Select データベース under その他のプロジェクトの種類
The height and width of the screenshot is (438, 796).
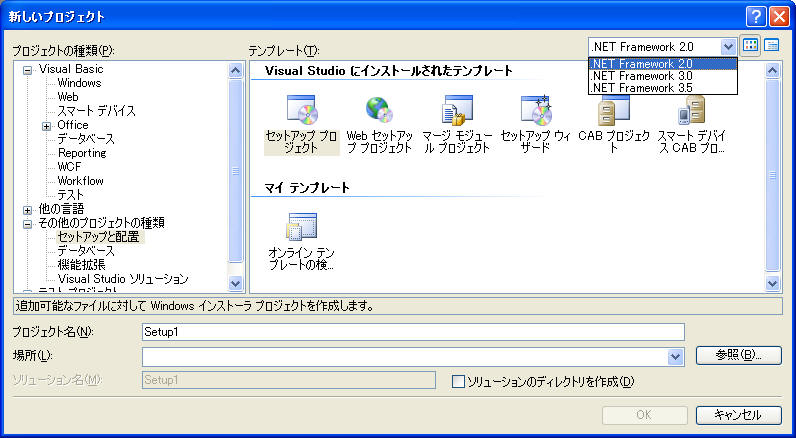(86, 251)
